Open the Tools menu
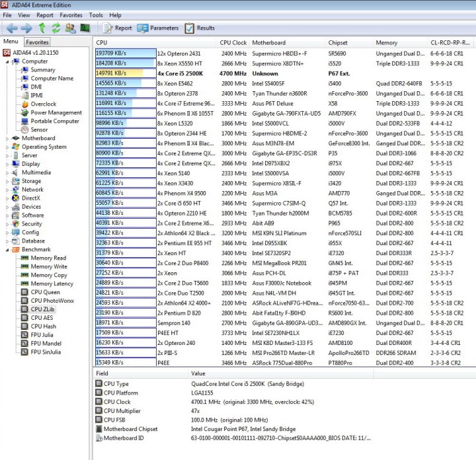Viewport: 476px width, 460px height. 96,15
